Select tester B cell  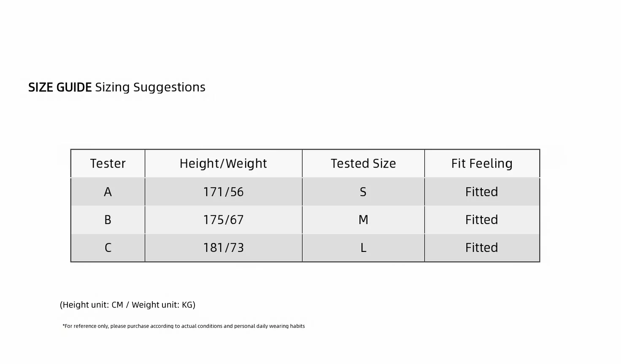(108, 220)
